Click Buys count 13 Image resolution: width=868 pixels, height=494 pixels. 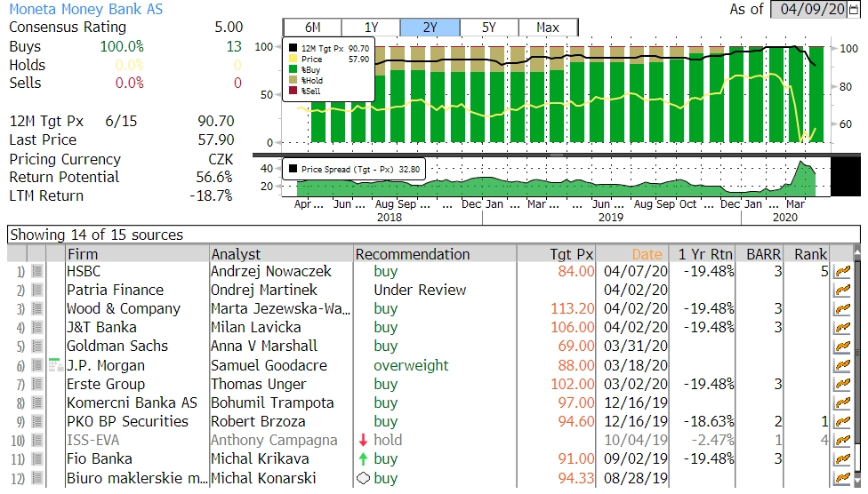(234, 46)
